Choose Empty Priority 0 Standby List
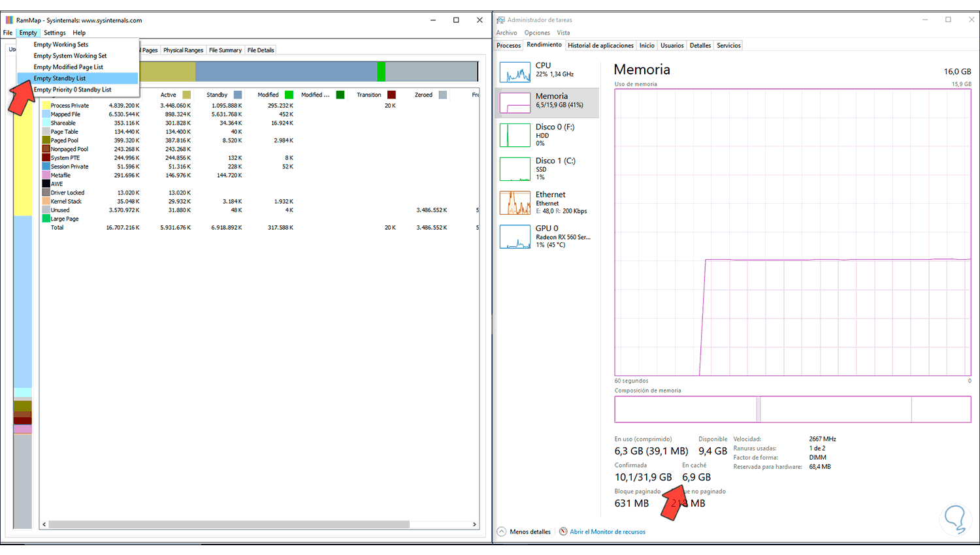980x555 pixels. click(78, 89)
